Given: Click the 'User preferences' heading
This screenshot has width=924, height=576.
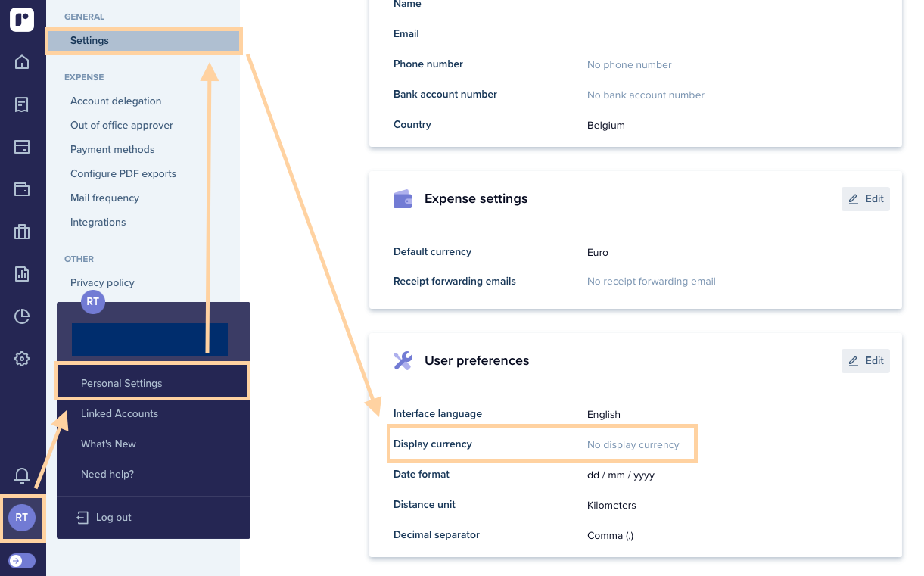Looking at the screenshot, I should tap(477, 361).
